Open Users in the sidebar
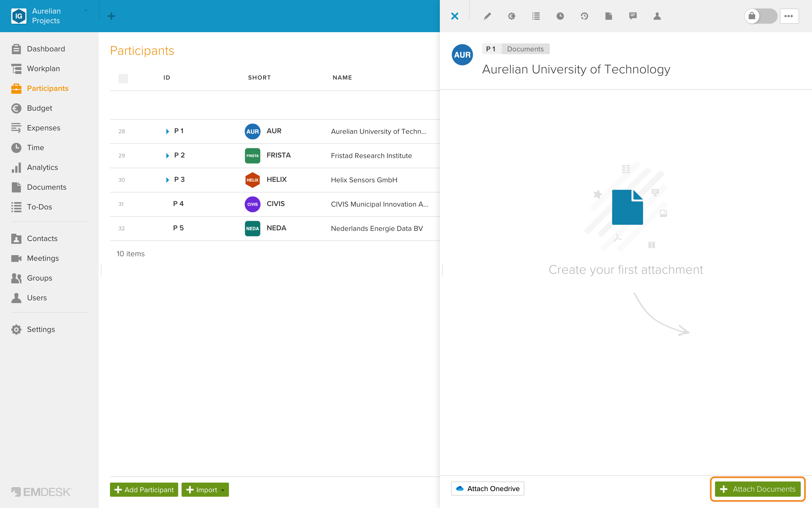Screen dimensions: 812x508 [x=37, y=298]
